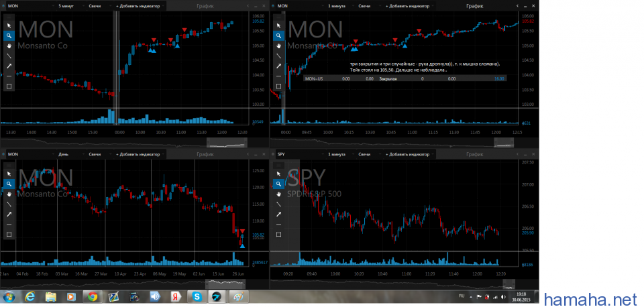Select the cursor tool in MON daily chart

pyautogui.click(x=9, y=174)
